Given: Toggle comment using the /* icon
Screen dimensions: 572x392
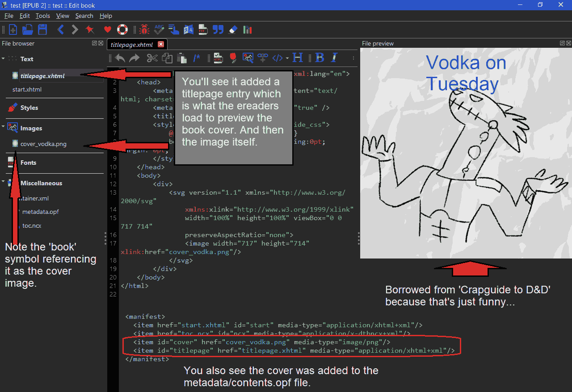Looking at the screenshot, I should coord(197,58).
